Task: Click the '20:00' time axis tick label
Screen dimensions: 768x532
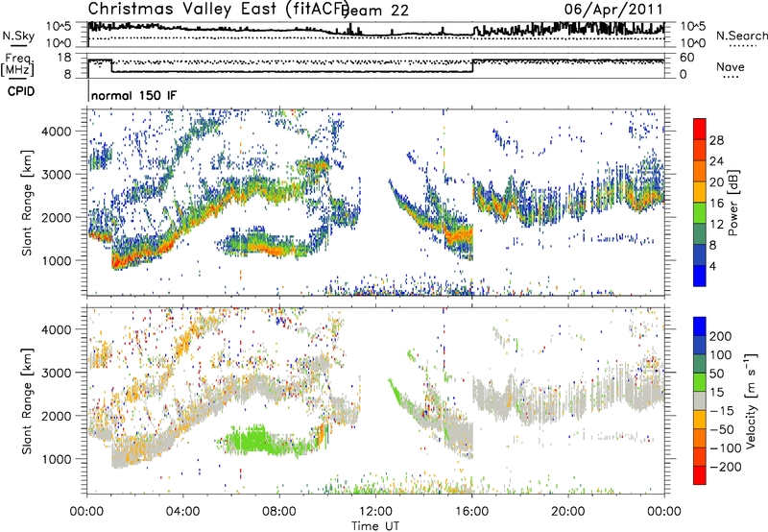Action: click(568, 512)
